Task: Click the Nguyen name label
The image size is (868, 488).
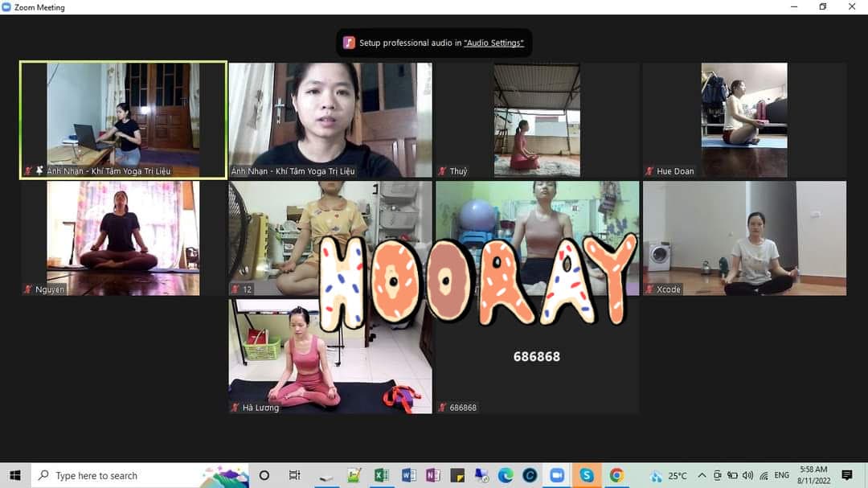Action: pos(50,289)
